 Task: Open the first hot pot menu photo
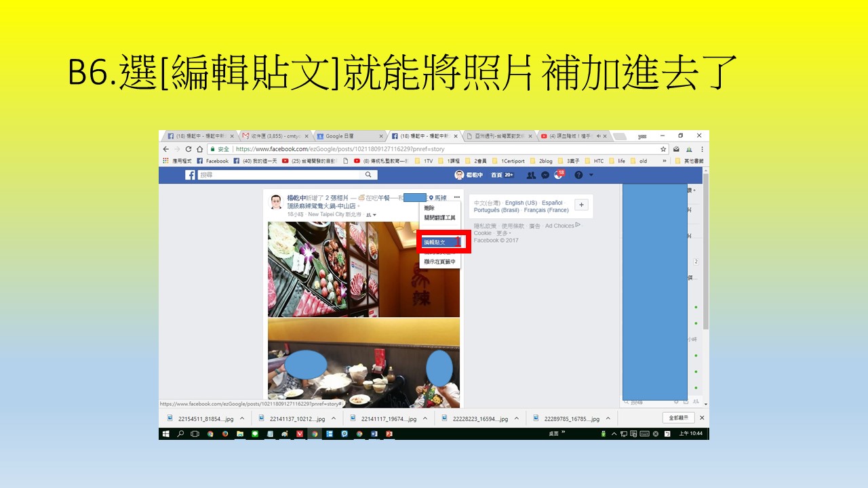tap(363, 269)
